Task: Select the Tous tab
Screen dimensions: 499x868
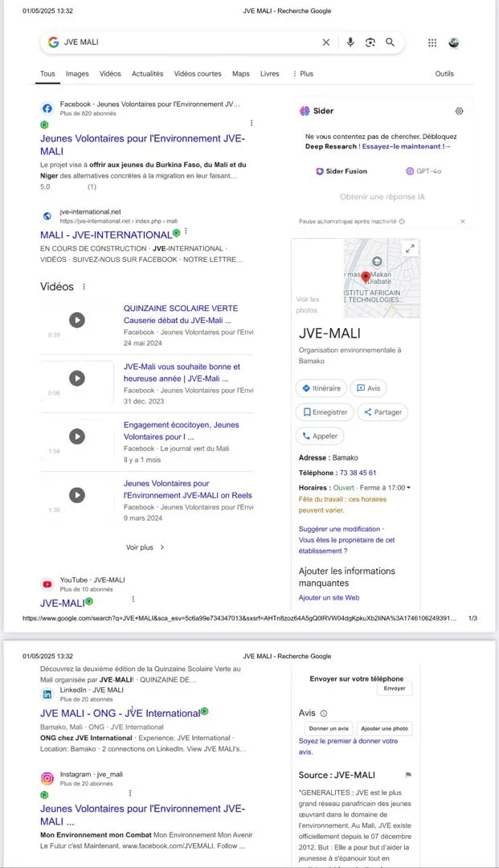Action: (x=47, y=74)
